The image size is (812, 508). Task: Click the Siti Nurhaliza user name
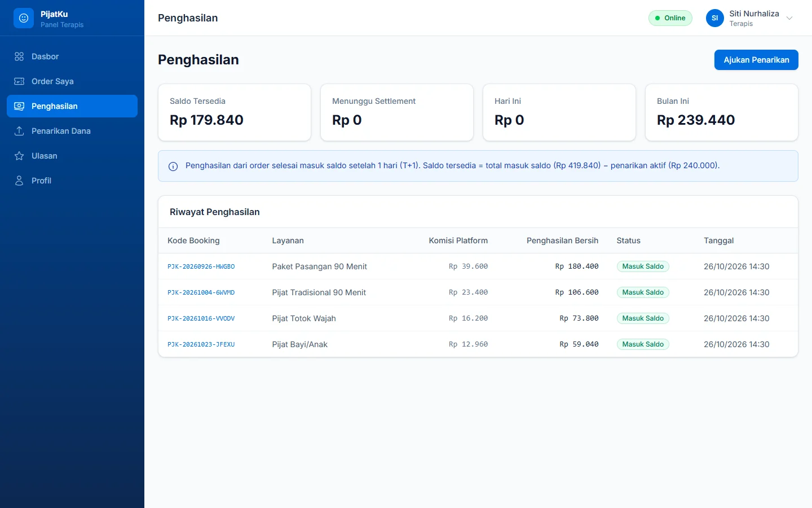(x=754, y=14)
